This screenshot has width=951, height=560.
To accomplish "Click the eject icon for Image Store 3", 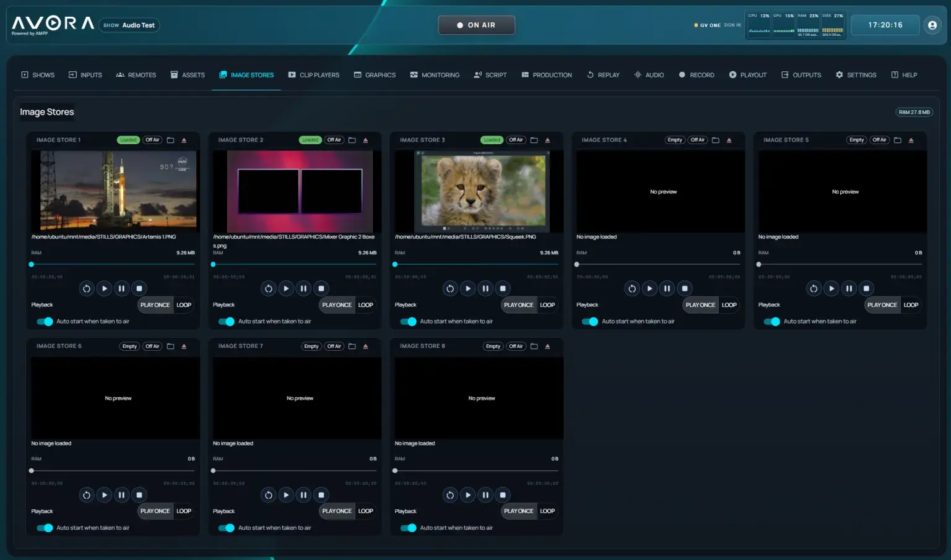I will (547, 140).
